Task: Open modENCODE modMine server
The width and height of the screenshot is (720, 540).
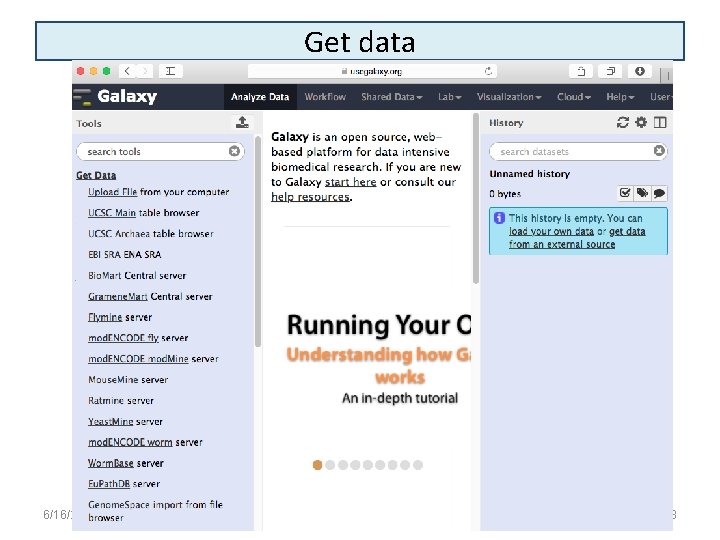Action: (x=153, y=359)
